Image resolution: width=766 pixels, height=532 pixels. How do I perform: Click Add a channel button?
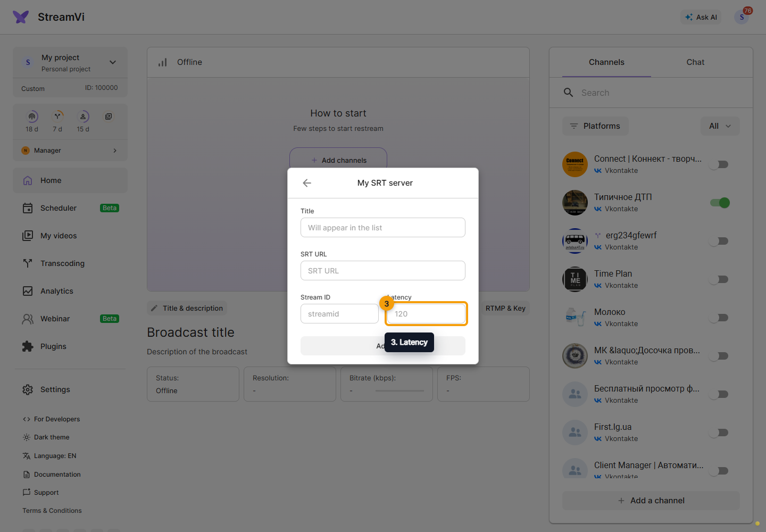point(651,501)
